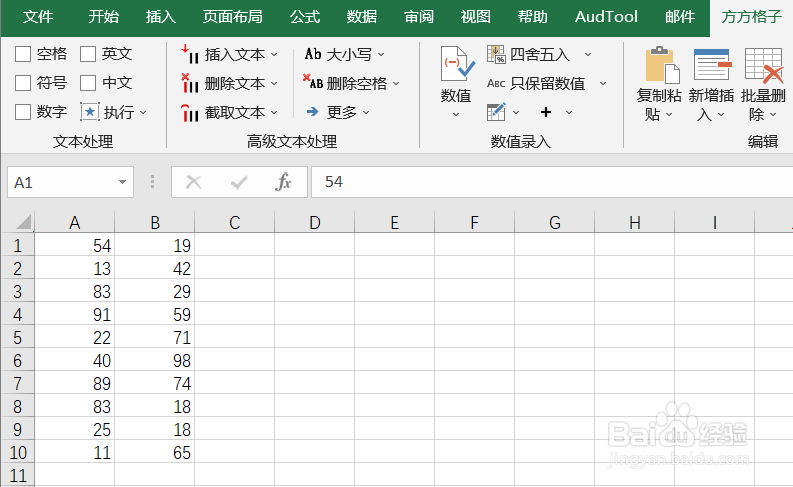Select cell containing 91
793x487 pixels.
[75, 315]
